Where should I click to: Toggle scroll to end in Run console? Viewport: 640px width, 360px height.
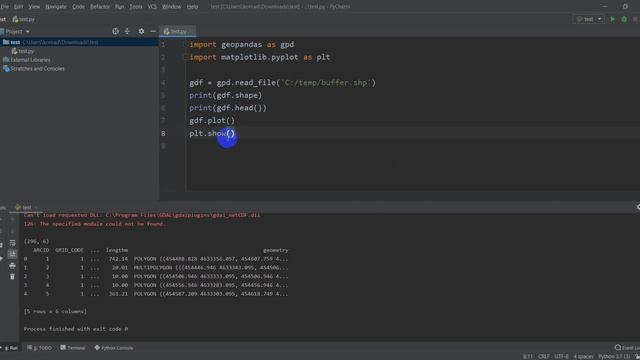pyautogui.click(x=12, y=254)
